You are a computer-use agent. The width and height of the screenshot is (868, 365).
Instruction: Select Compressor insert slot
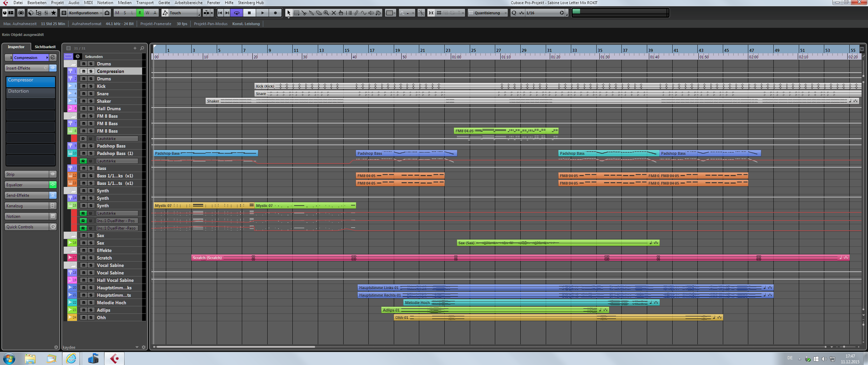[31, 81]
